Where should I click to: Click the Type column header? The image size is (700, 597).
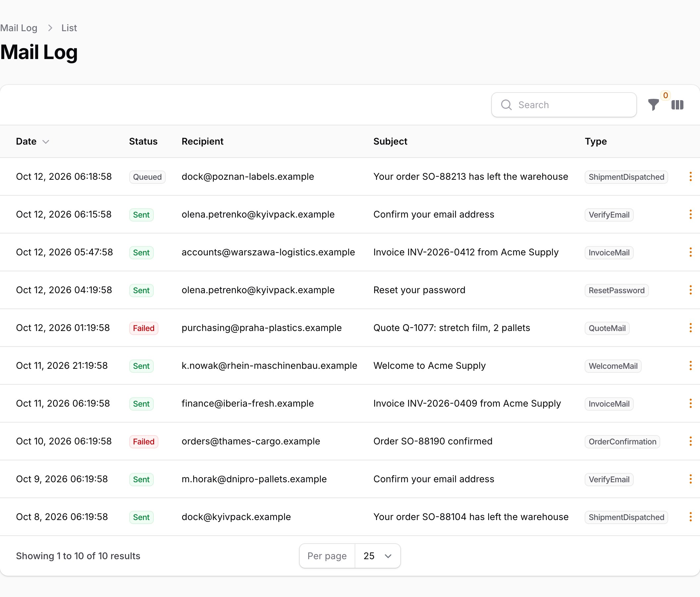point(596,141)
